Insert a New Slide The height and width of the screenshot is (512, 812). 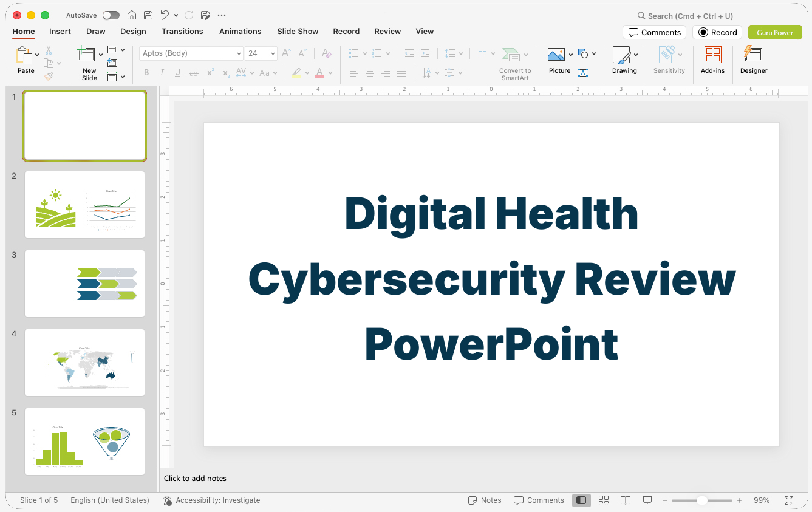pos(86,63)
